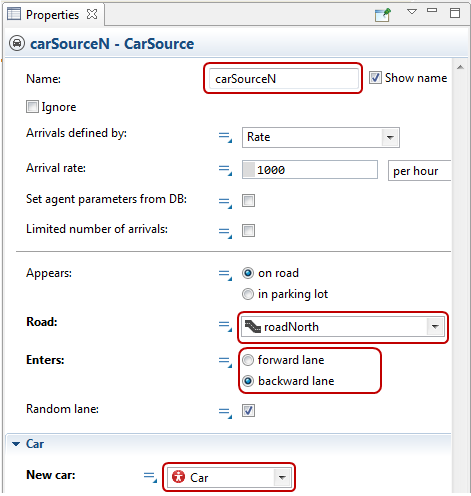
Task: Click the CarSource block icon in header
Action: click(x=17, y=44)
